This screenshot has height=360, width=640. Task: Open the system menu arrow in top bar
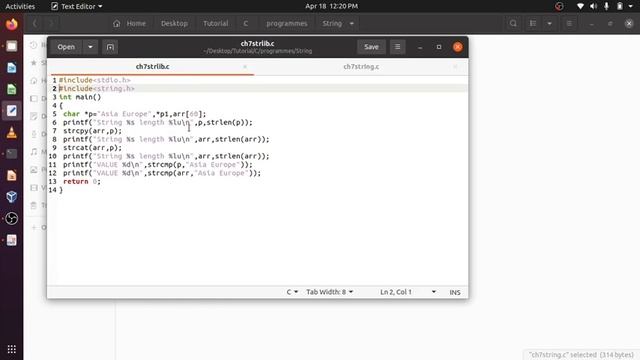pyautogui.click(x=630, y=6)
